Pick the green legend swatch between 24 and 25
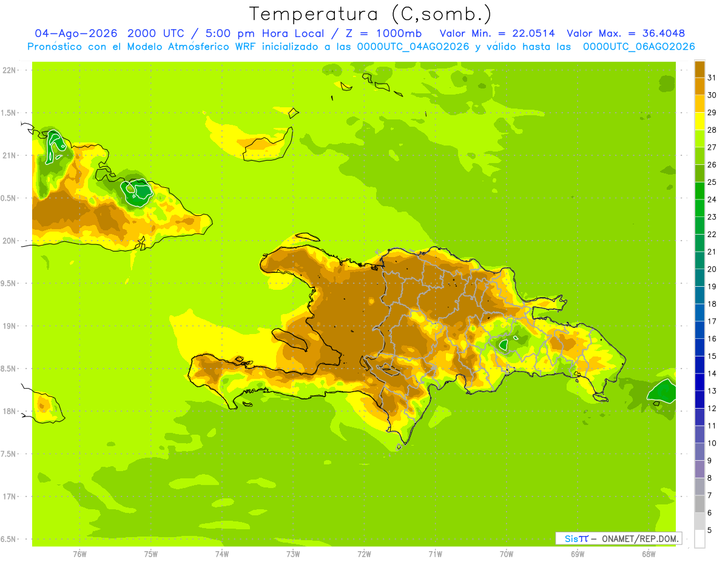 [699, 191]
